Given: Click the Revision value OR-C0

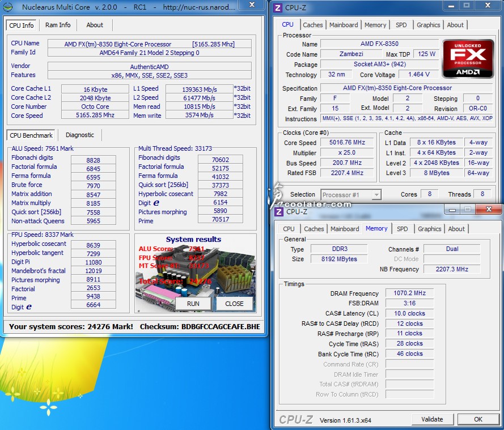Looking at the screenshot, I should [478, 109].
